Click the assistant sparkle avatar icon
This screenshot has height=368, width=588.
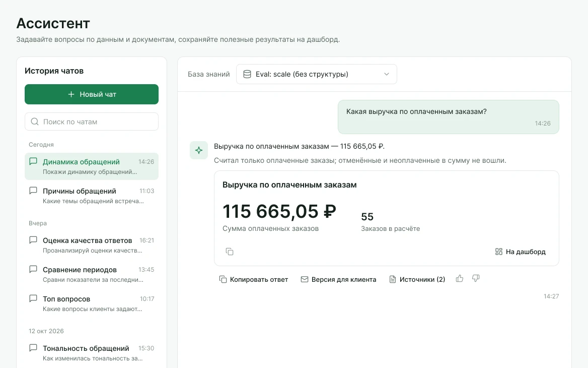tap(199, 150)
